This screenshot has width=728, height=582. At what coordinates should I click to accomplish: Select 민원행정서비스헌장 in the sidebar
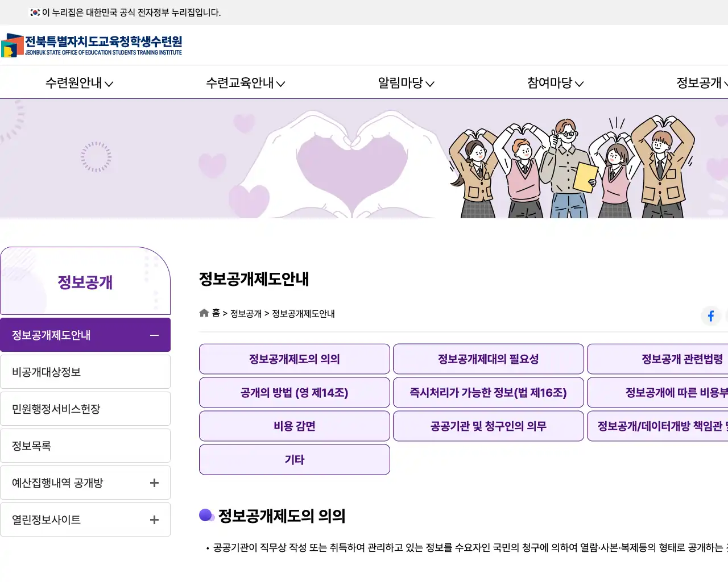pyautogui.click(x=85, y=409)
